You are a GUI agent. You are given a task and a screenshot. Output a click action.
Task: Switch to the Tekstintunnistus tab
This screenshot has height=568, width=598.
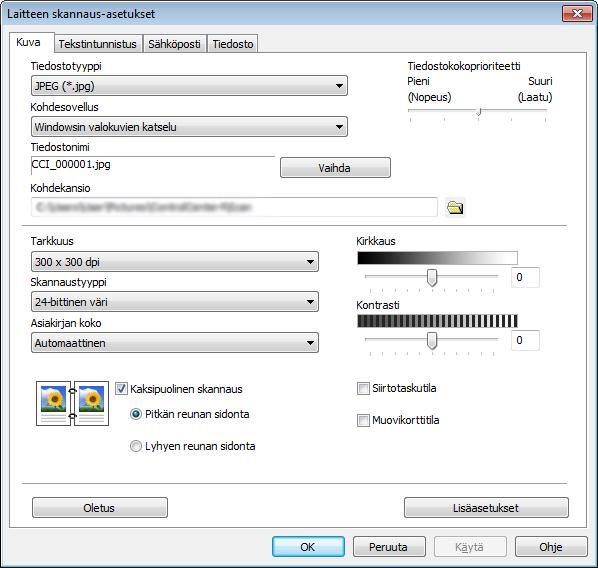point(98,44)
